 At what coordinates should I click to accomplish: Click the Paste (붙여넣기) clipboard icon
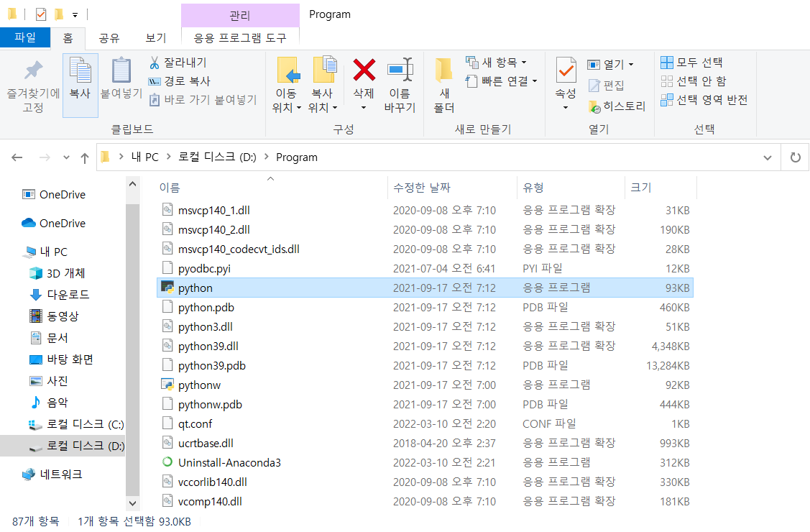[x=121, y=70]
